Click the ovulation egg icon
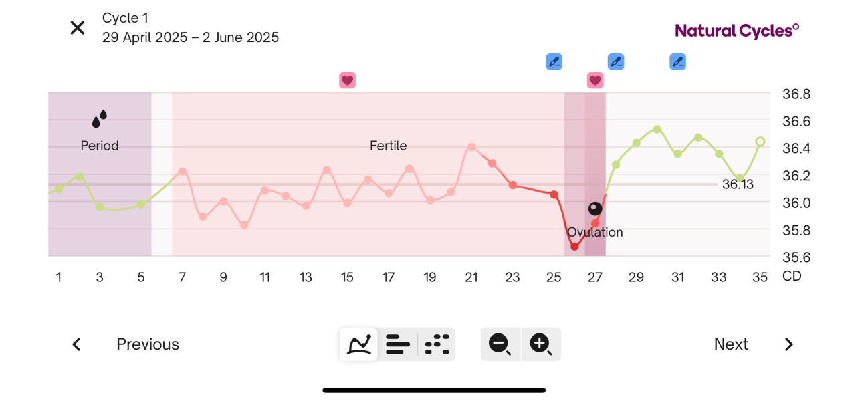 coord(595,209)
